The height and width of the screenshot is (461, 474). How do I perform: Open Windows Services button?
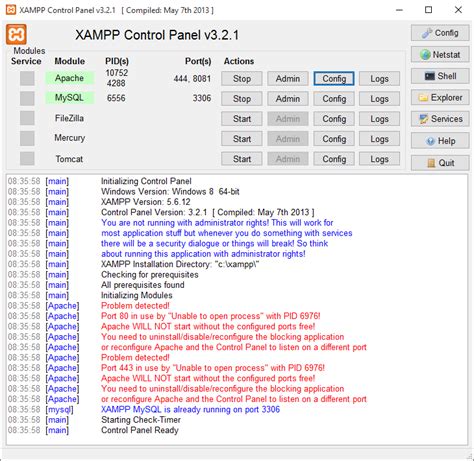[440, 119]
